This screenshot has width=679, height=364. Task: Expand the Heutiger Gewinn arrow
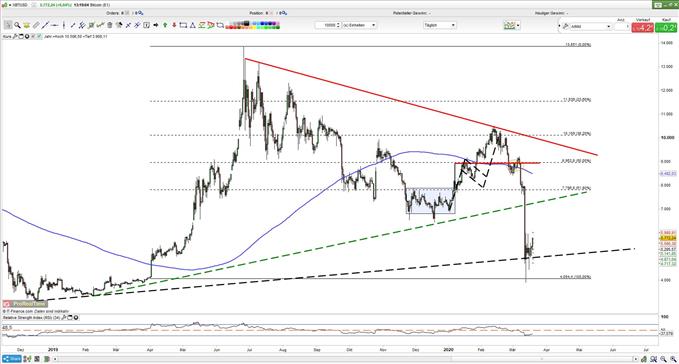tap(567, 13)
